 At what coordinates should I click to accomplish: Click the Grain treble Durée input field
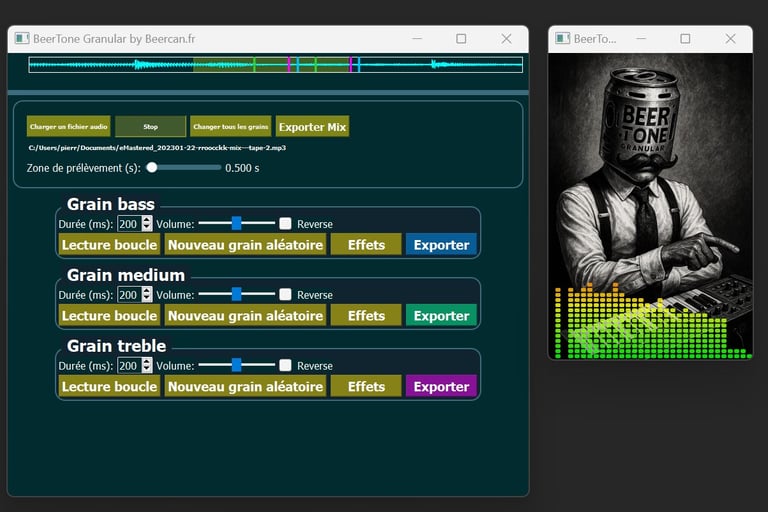(130, 366)
